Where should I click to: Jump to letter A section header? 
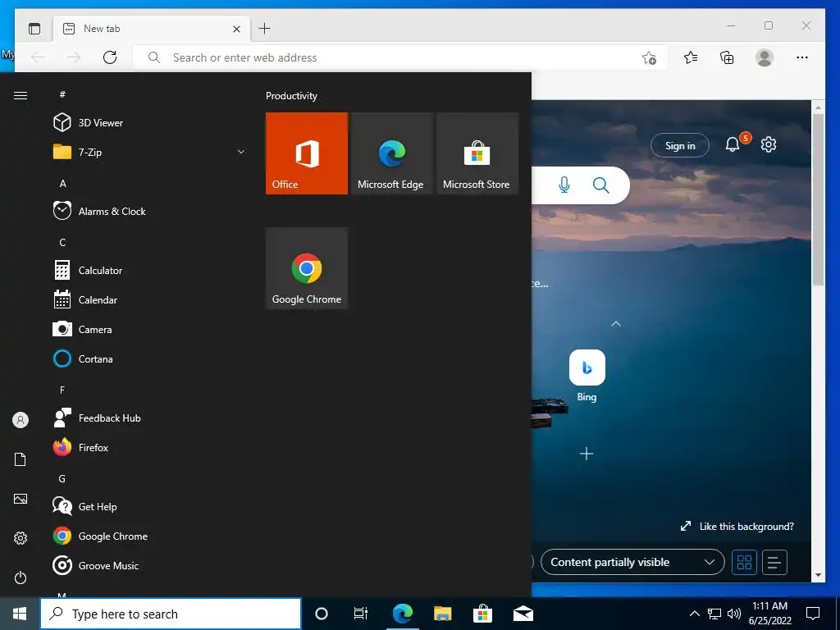[x=62, y=183]
